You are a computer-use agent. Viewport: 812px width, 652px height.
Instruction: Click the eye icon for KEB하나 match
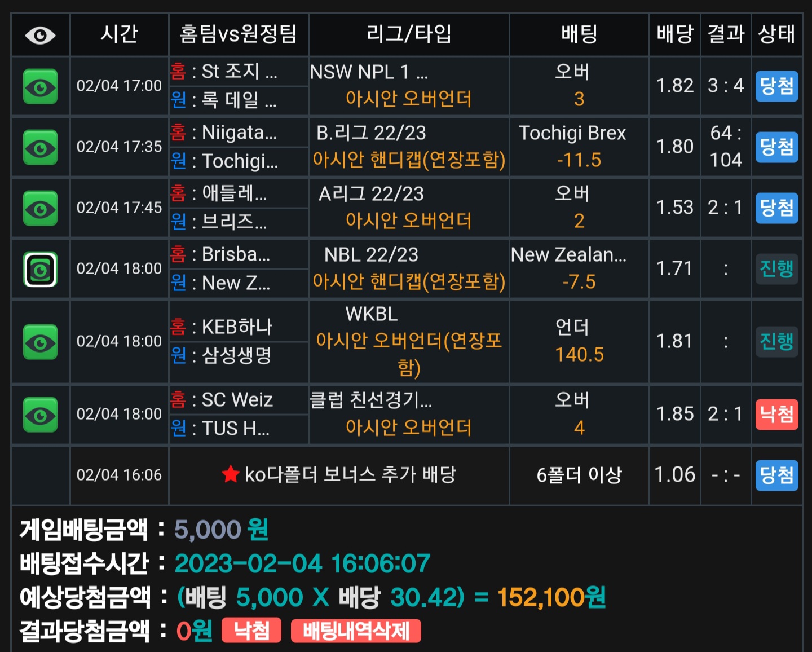[40, 342]
